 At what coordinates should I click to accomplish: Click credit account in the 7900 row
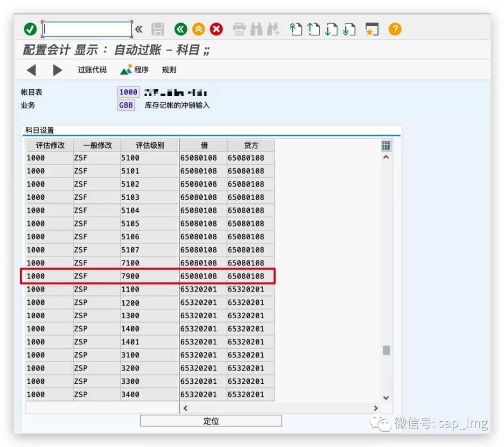(x=251, y=276)
